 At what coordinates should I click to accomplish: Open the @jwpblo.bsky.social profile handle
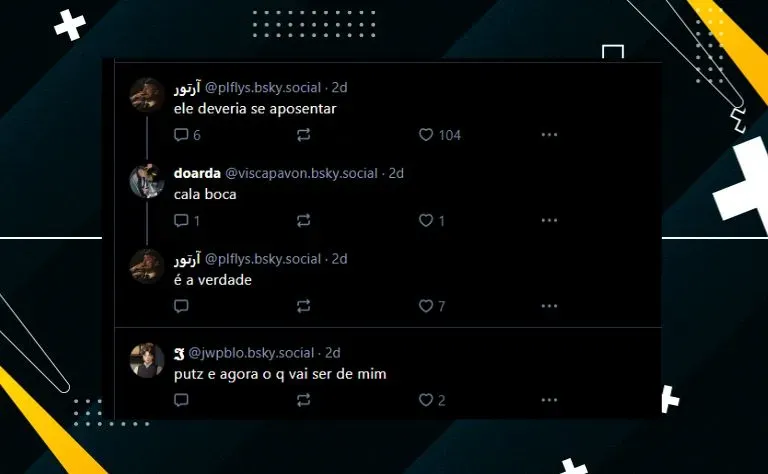click(x=251, y=353)
